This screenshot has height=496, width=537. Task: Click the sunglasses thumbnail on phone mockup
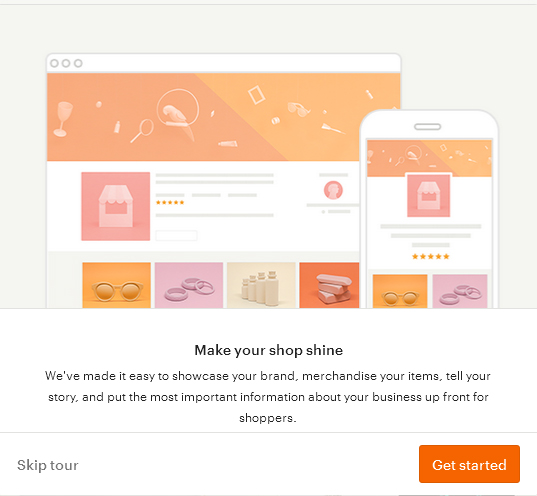tap(400, 291)
